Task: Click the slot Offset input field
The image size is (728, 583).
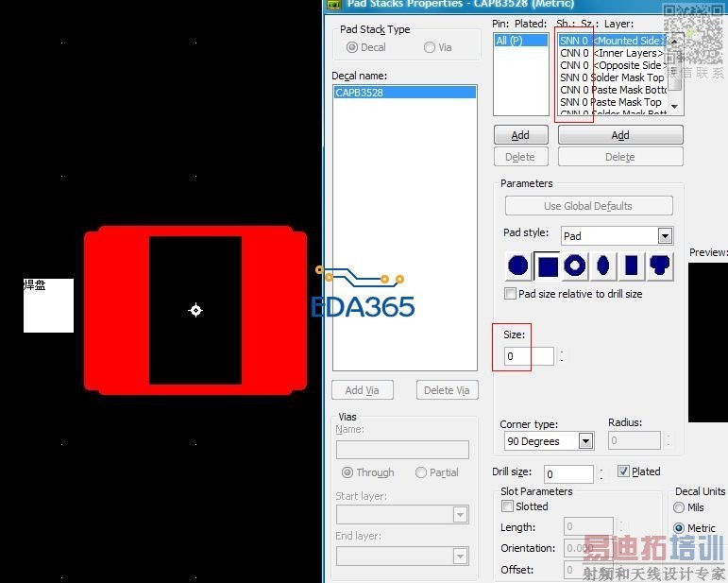Action: click(588, 570)
